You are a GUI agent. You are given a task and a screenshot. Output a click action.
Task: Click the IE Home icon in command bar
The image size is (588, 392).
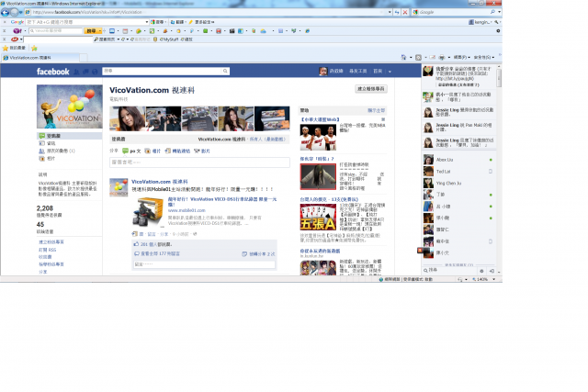(x=403, y=57)
